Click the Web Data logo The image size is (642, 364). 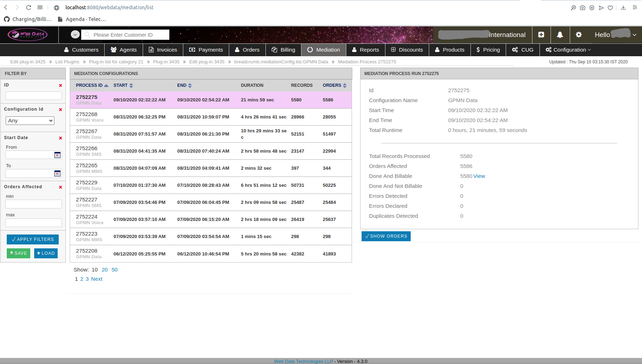point(28,35)
